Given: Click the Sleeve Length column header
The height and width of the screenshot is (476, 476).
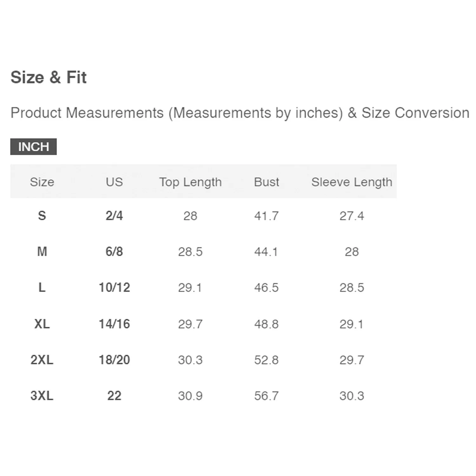Looking at the screenshot, I should (x=352, y=182).
